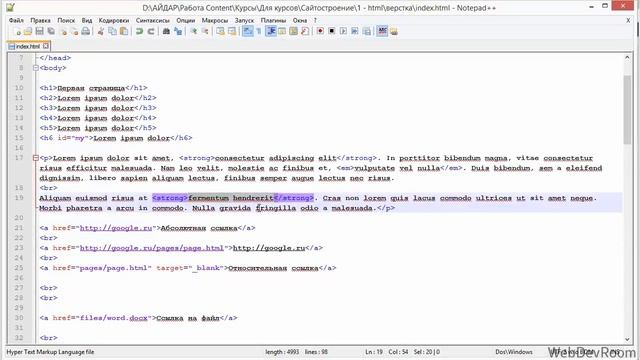
Task: Click the document map toolbar icon
Action: pyautogui.click(x=293, y=31)
